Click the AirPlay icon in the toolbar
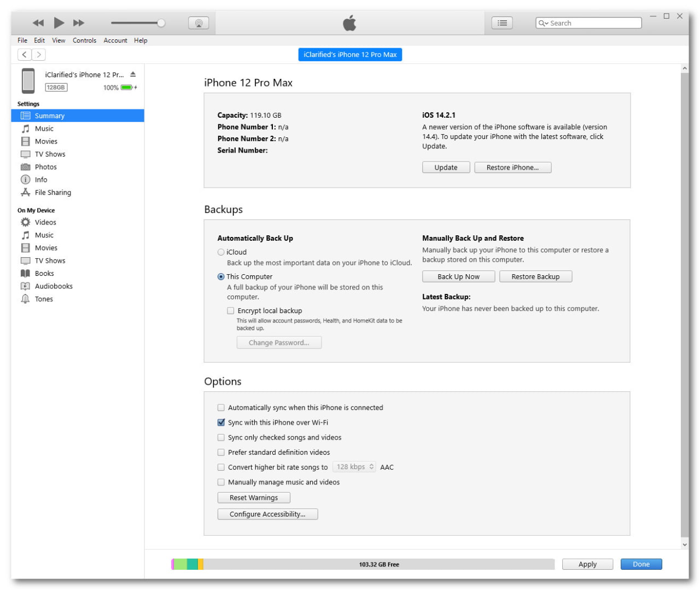The width and height of the screenshot is (700, 590). point(199,23)
